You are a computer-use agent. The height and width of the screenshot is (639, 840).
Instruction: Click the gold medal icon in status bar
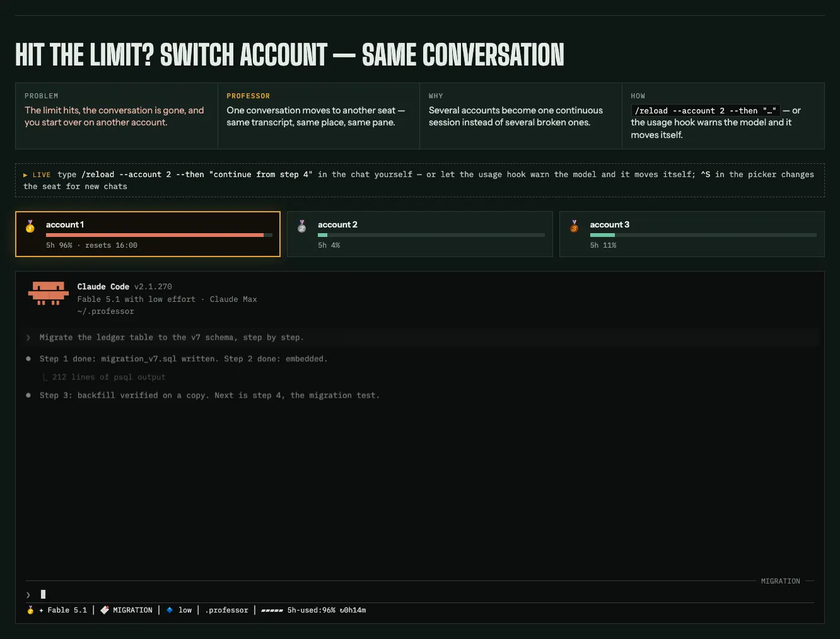point(30,610)
